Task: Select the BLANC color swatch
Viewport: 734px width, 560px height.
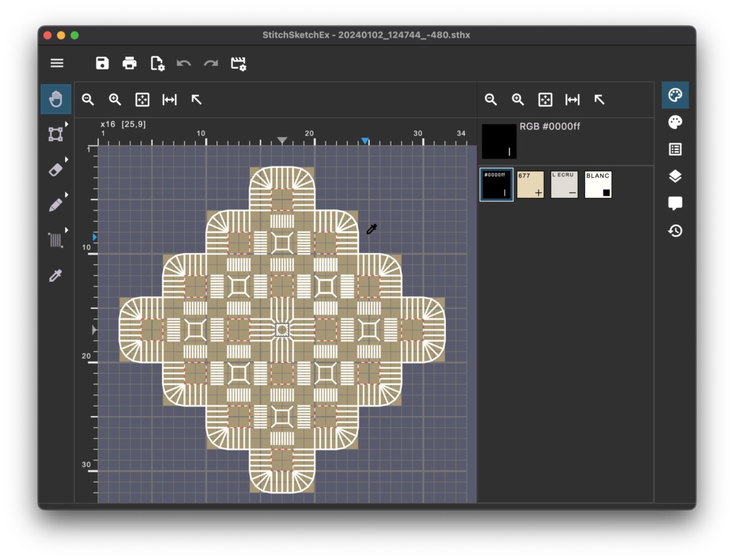Action: point(599,185)
